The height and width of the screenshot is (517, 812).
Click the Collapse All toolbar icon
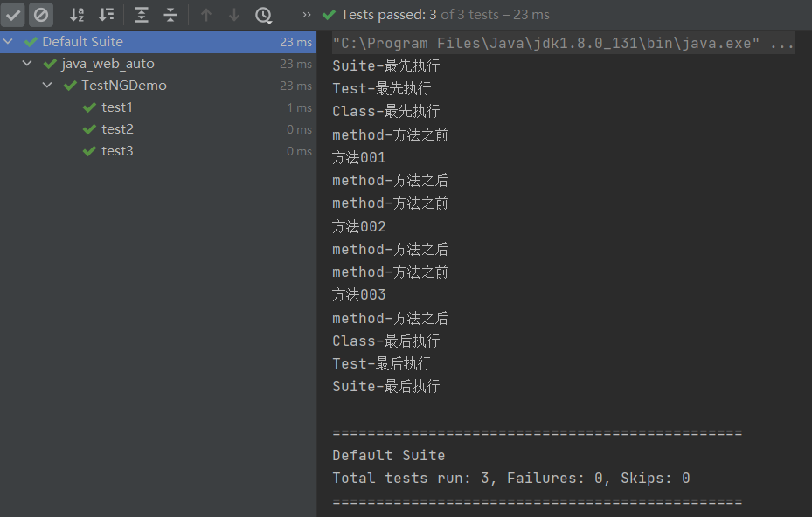(170, 15)
